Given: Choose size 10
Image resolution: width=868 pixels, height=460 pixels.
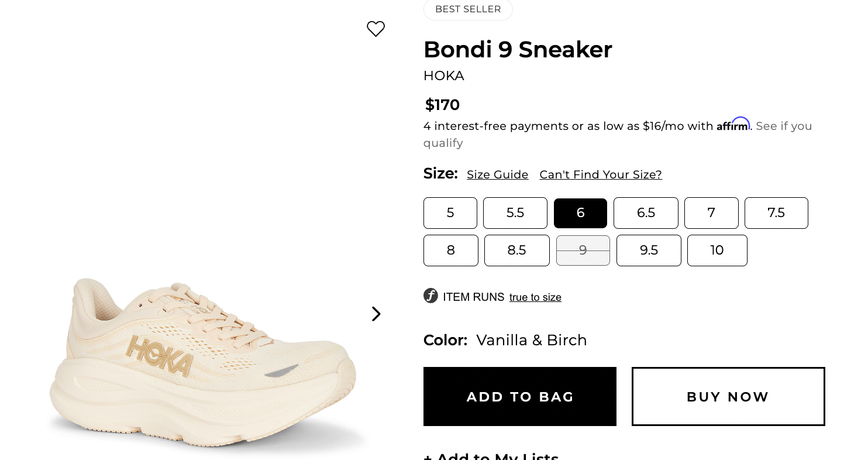Looking at the screenshot, I should pos(717,250).
